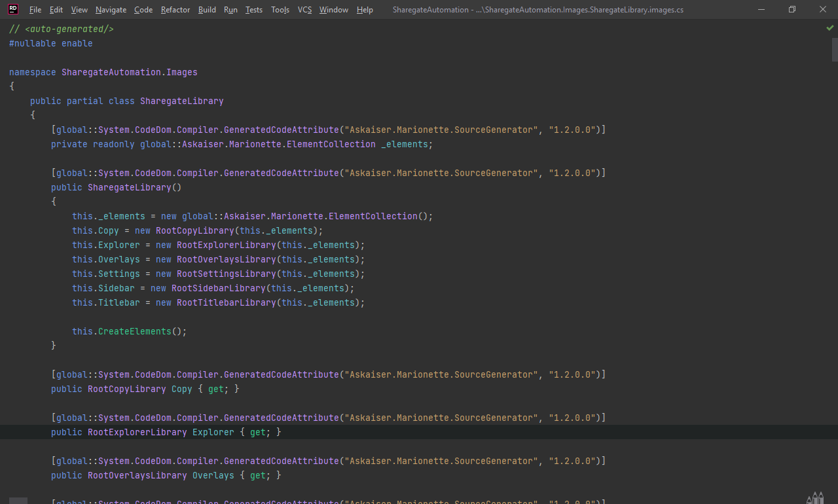Minimize the Rider window

pos(761,10)
